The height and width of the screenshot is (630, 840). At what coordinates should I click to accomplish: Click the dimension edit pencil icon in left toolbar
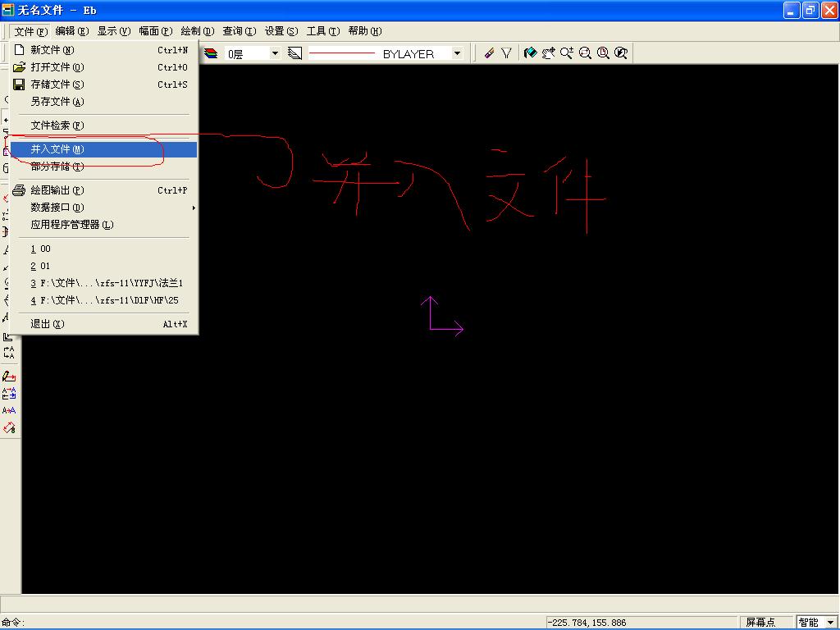(x=9, y=376)
